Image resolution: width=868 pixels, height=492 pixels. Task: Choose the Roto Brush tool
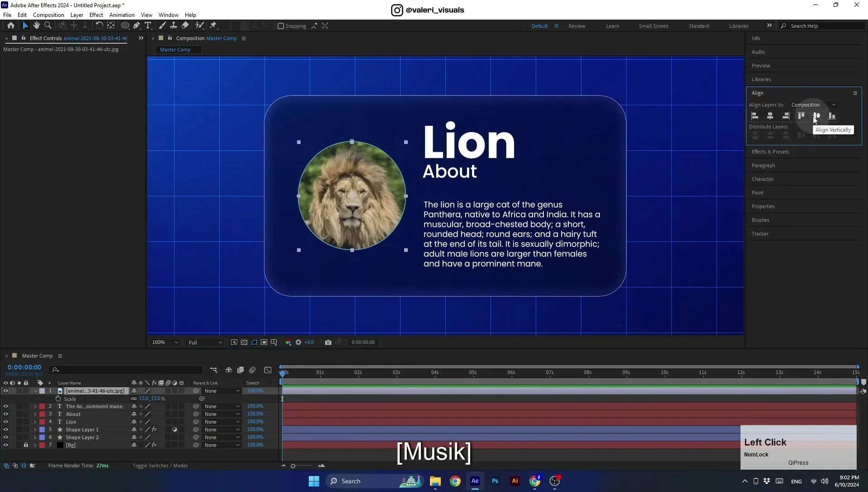point(199,26)
